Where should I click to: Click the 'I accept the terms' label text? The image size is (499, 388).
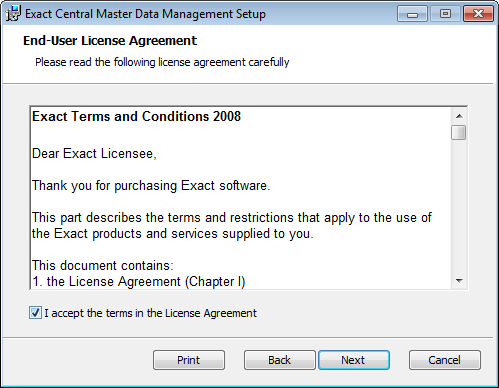(x=150, y=313)
